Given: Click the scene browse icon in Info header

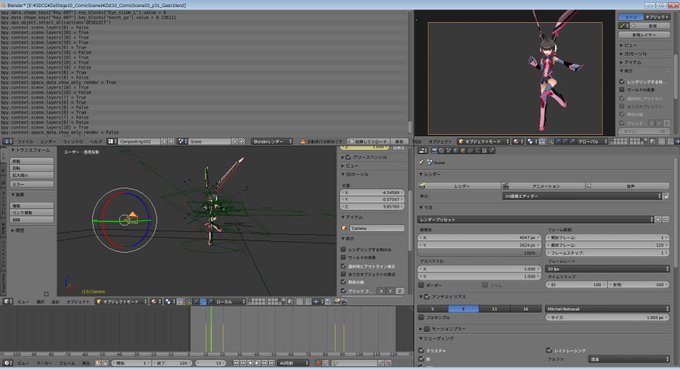Looking at the screenshot, I should tap(182, 141).
